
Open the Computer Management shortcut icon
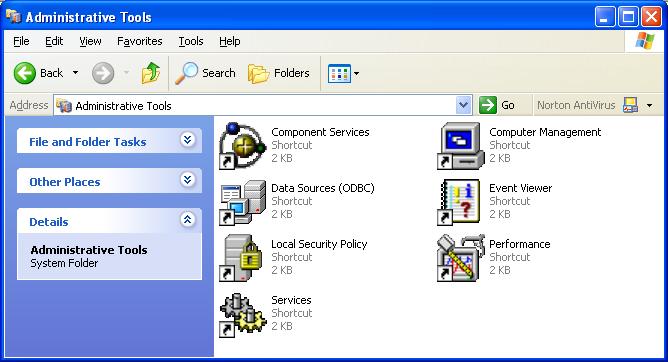pos(461,146)
